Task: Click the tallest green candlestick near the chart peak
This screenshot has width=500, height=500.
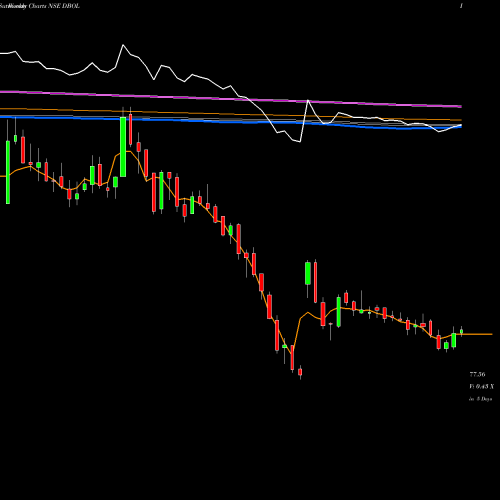Action: point(123,147)
